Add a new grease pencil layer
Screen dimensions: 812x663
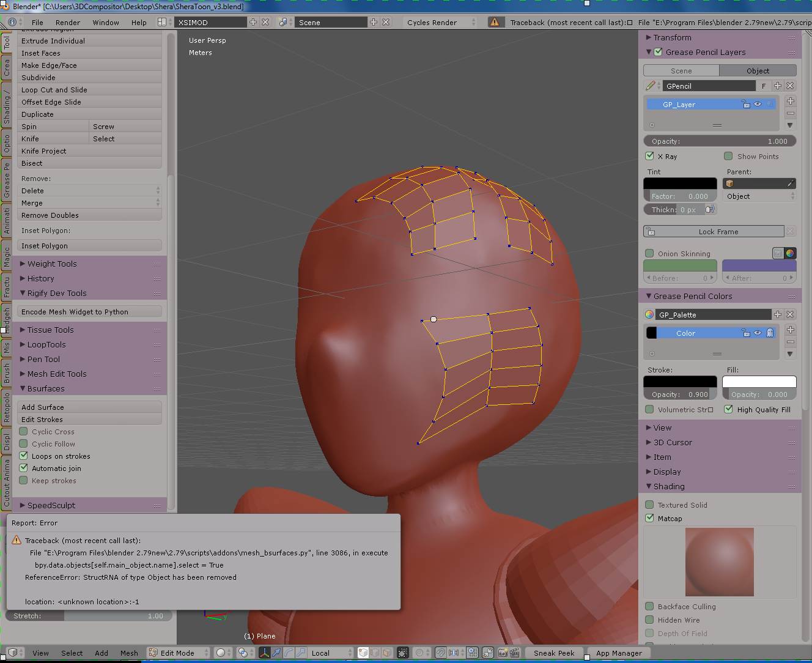[x=791, y=101]
